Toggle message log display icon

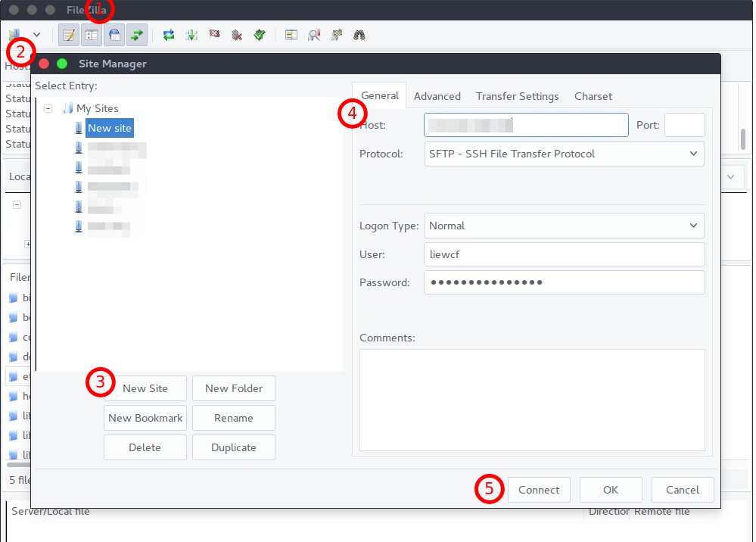point(69,35)
